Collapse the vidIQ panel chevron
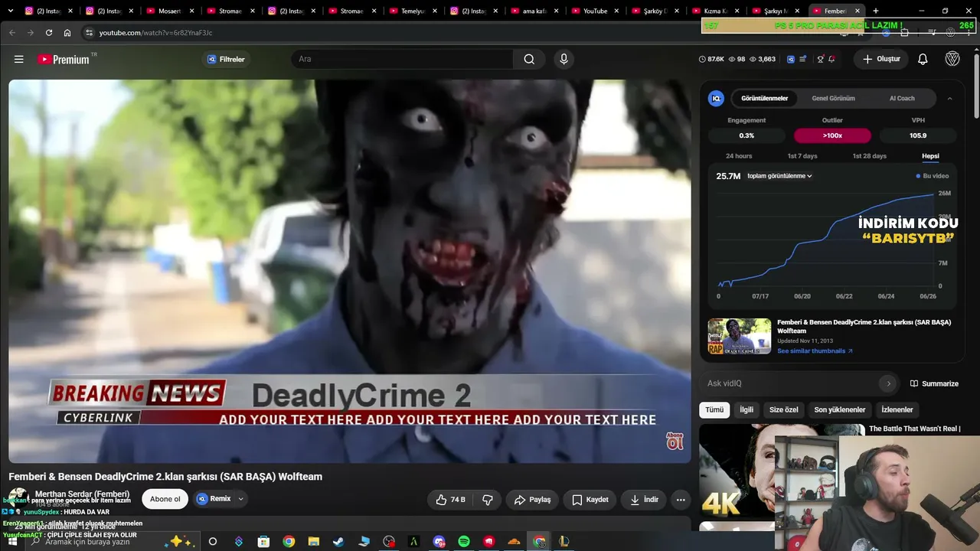The height and width of the screenshot is (551, 980). point(950,99)
